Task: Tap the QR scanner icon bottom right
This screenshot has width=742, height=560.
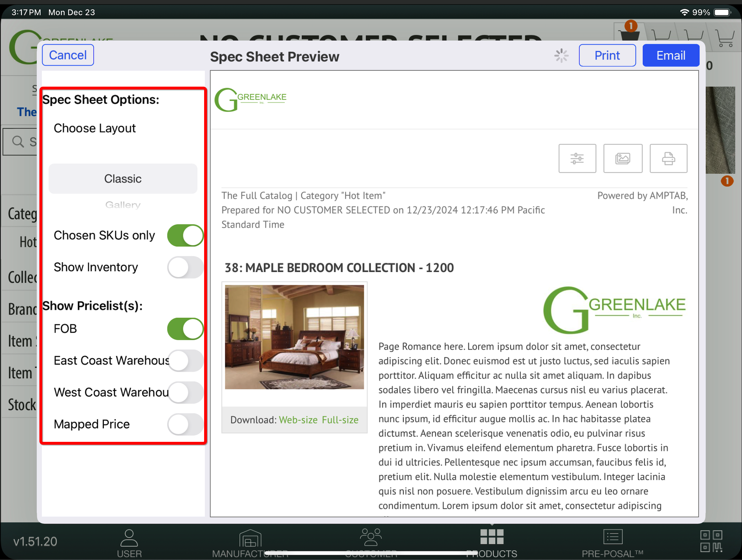Action: click(x=711, y=541)
